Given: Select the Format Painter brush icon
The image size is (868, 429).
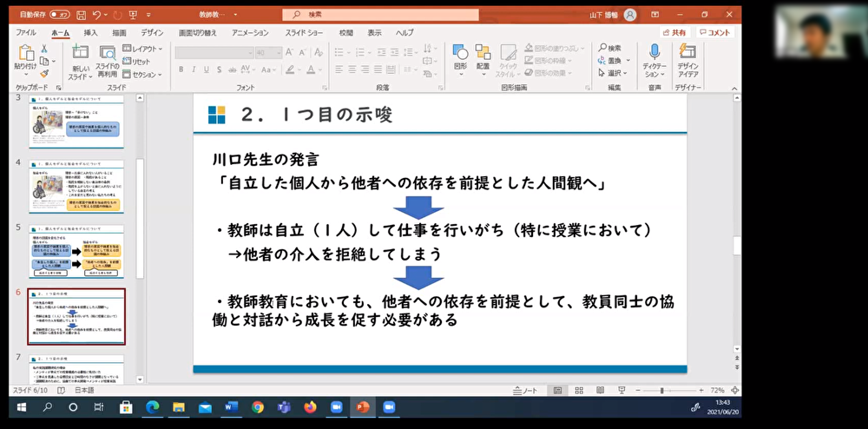Looking at the screenshot, I should [x=44, y=74].
